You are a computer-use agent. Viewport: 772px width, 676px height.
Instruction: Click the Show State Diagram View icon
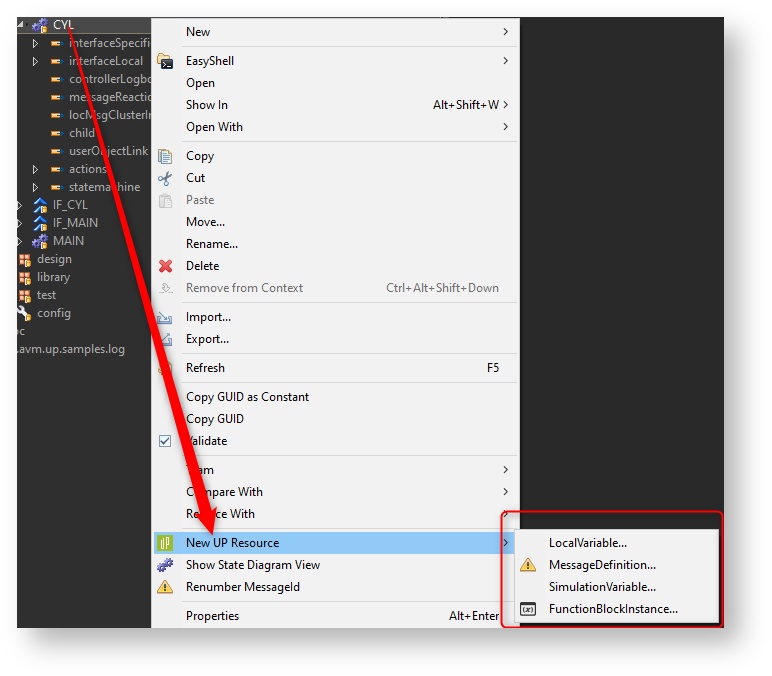tap(165, 565)
